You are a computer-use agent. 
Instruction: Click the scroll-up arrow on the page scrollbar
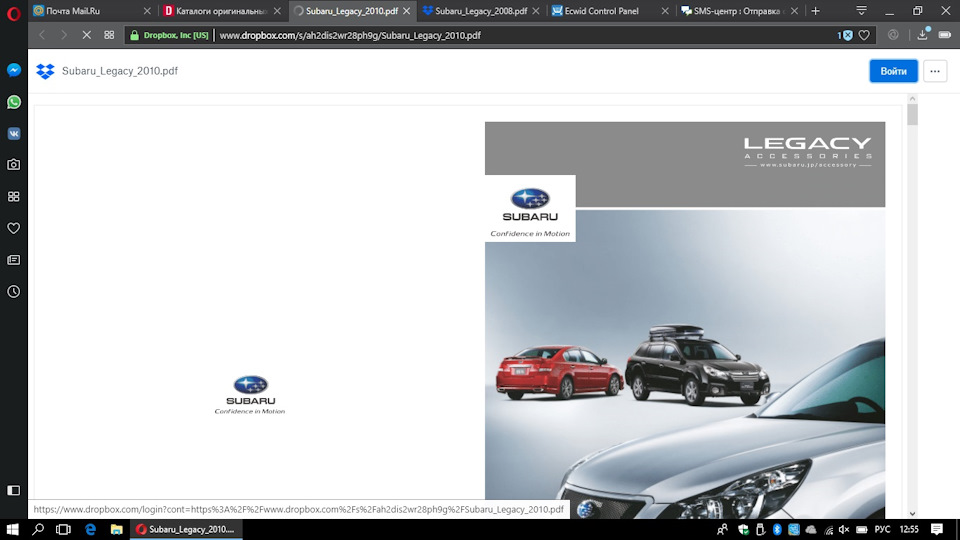tap(912, 99)
